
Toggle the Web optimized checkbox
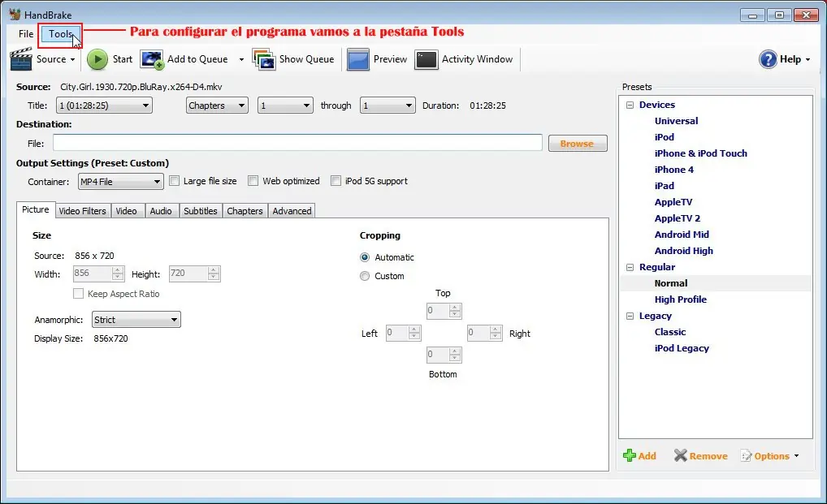[253, 181]
